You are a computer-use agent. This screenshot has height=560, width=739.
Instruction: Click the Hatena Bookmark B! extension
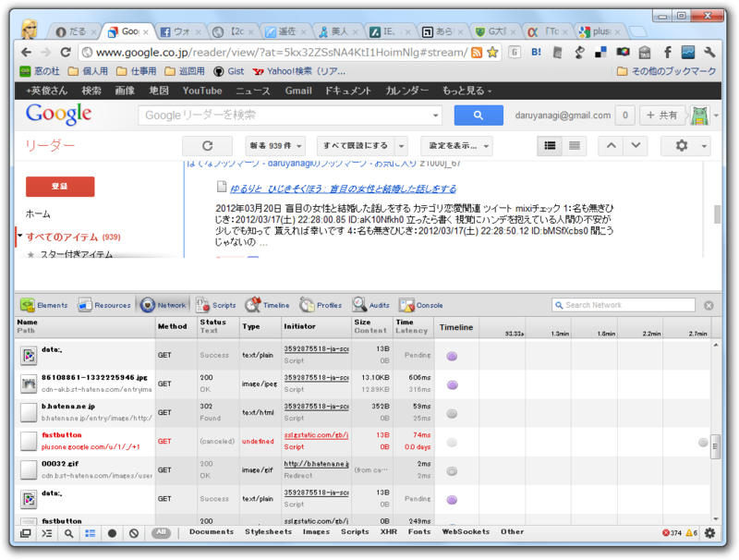(536, 52)
